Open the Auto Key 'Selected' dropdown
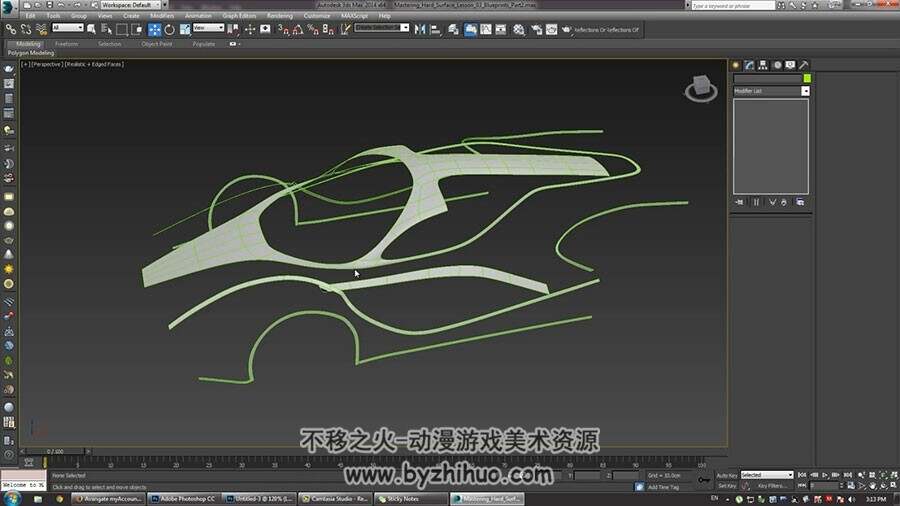The height and width of the screenshot is (506, 900). (767, 475)
